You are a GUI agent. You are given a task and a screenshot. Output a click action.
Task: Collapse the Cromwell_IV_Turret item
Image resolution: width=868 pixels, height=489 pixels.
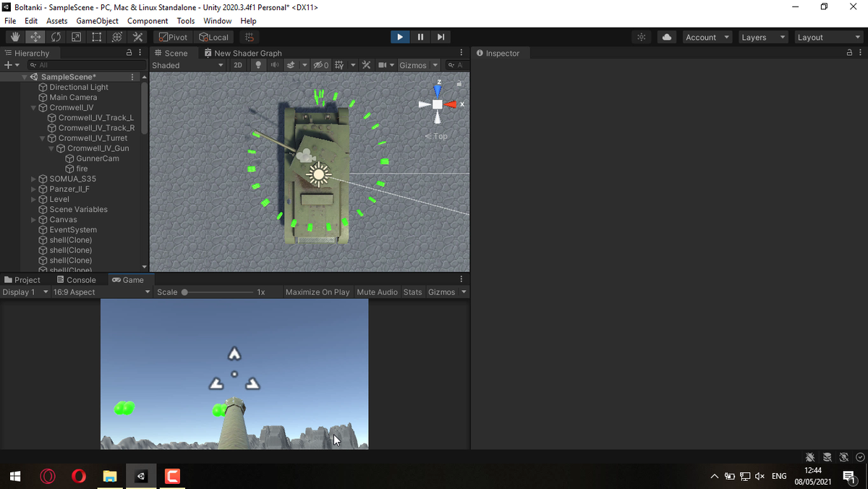[x=42, y=138]
